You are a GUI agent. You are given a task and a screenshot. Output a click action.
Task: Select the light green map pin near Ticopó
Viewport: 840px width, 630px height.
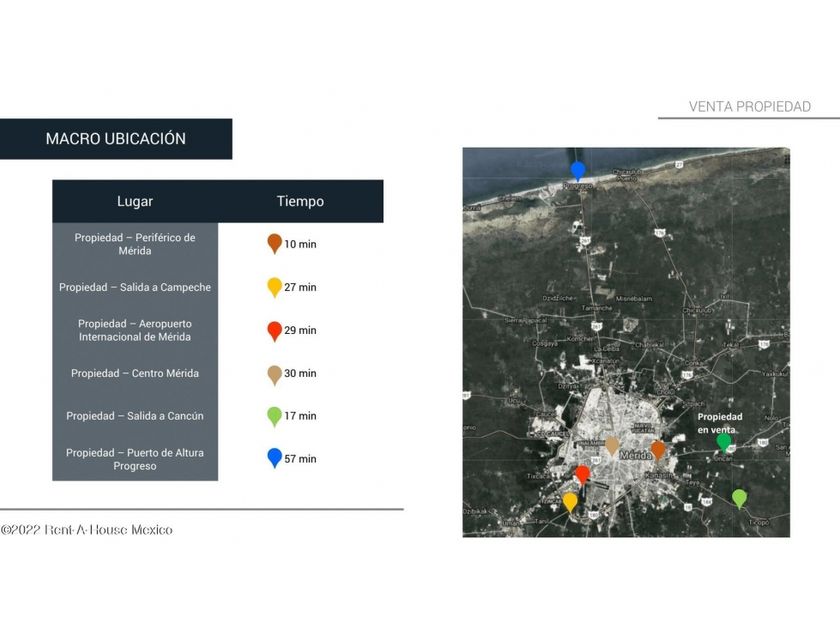click(x=739, y=497)
